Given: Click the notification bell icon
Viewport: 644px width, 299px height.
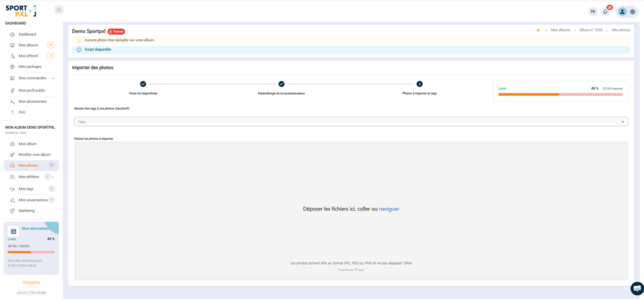Looking at the screenshot, I should coord(605,11).
